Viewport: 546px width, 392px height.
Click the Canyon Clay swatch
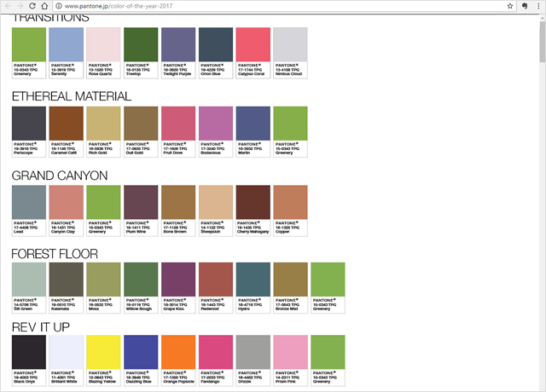click(x=66, y=202)
